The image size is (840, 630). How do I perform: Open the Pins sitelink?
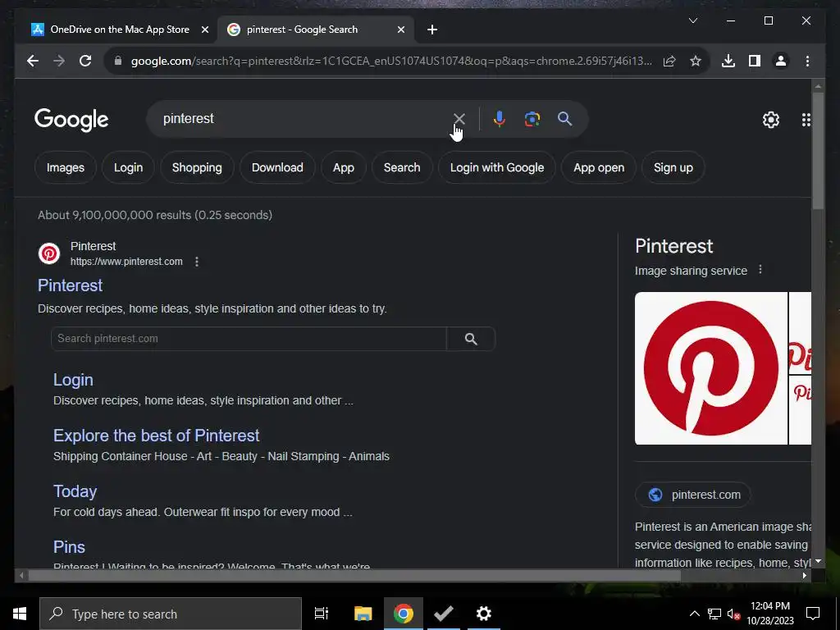(x=69, y=547)
